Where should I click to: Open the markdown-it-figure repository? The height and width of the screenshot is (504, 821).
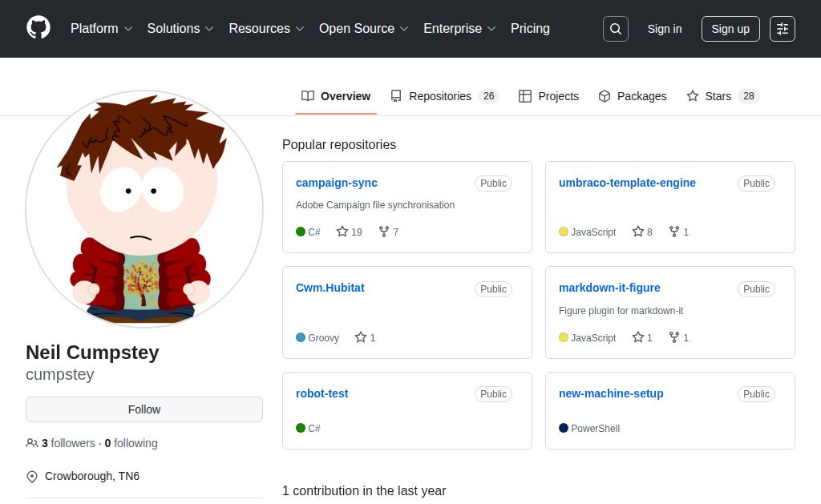[x=609, y=288]
